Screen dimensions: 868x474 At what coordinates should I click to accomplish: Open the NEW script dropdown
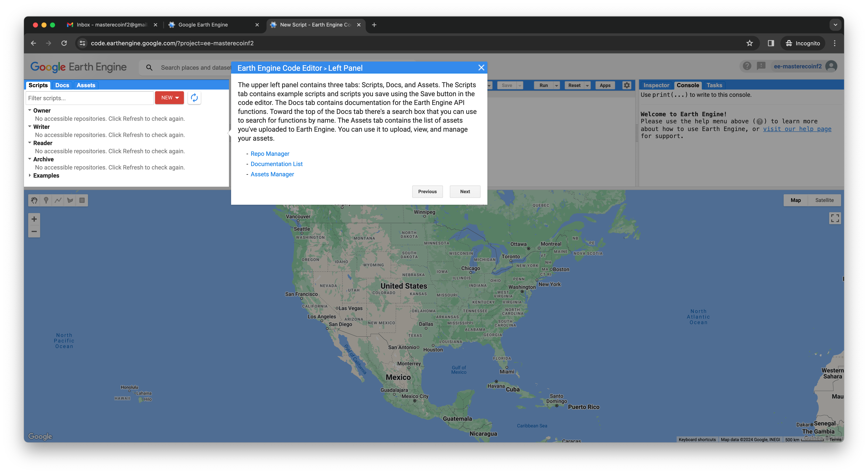tap(170, 98)
